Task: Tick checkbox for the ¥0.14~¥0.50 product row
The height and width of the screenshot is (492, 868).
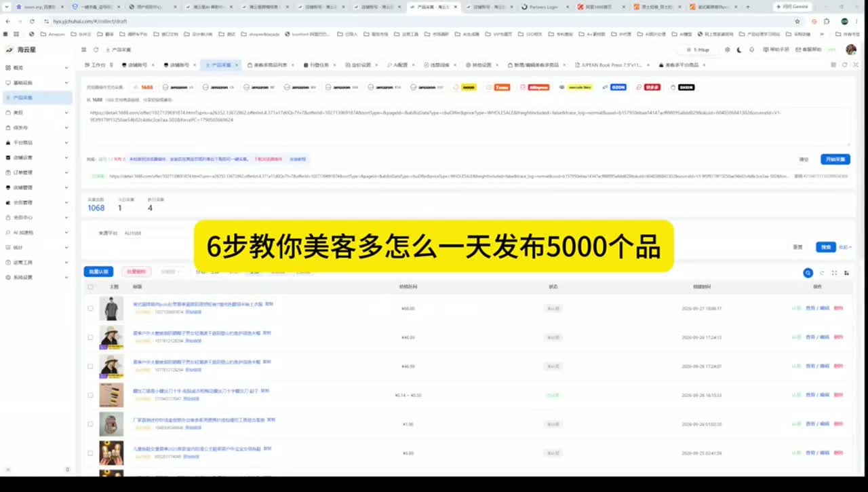Action: (x=90, y=394)
